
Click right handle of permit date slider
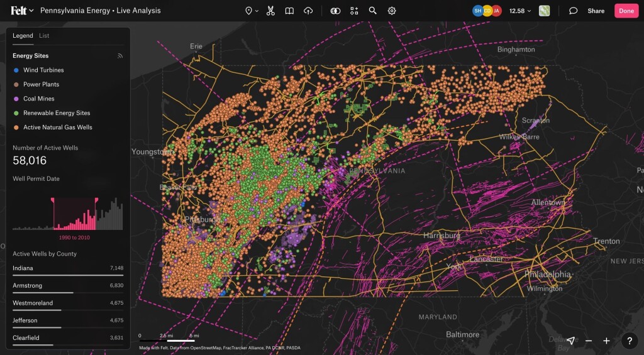(x=96, y=200)
